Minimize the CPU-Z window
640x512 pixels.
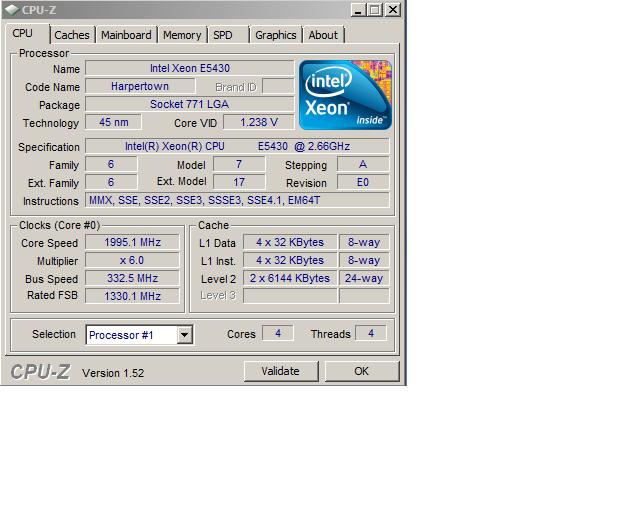click(x=358, y=10)
